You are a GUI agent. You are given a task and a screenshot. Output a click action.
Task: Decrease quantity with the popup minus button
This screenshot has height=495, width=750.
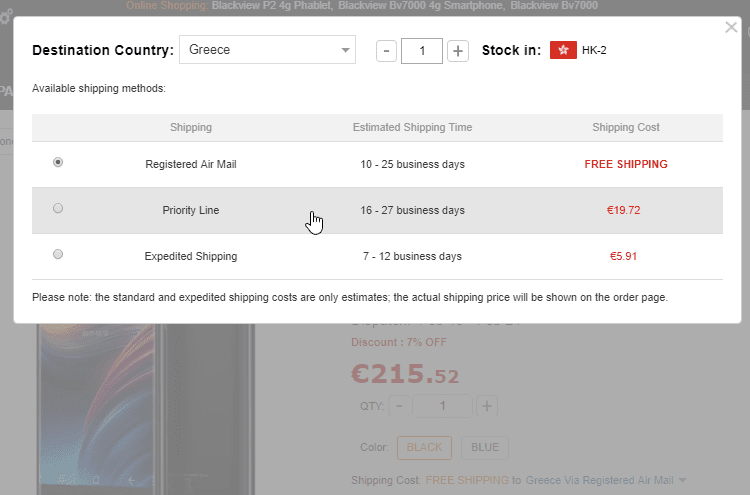(x=388, y=51)
